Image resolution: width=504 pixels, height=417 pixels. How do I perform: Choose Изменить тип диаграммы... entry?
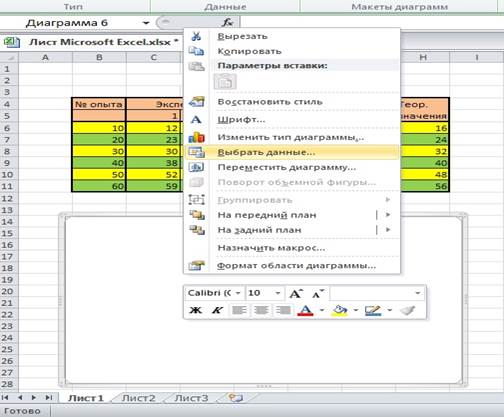click(x=291, y=137)
